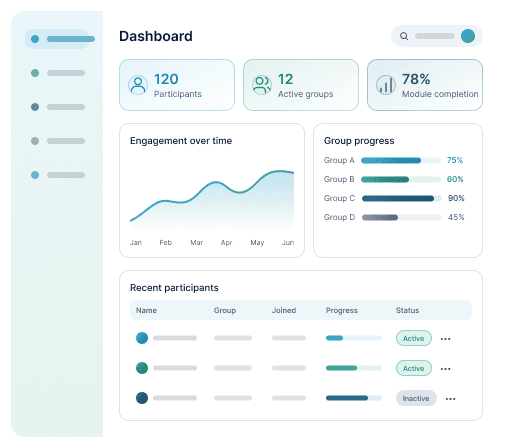Viewport: 510px width, 448px height.
Task: Click the search magnifier icon
Action: pyautogui.click(x=404, y=36)
